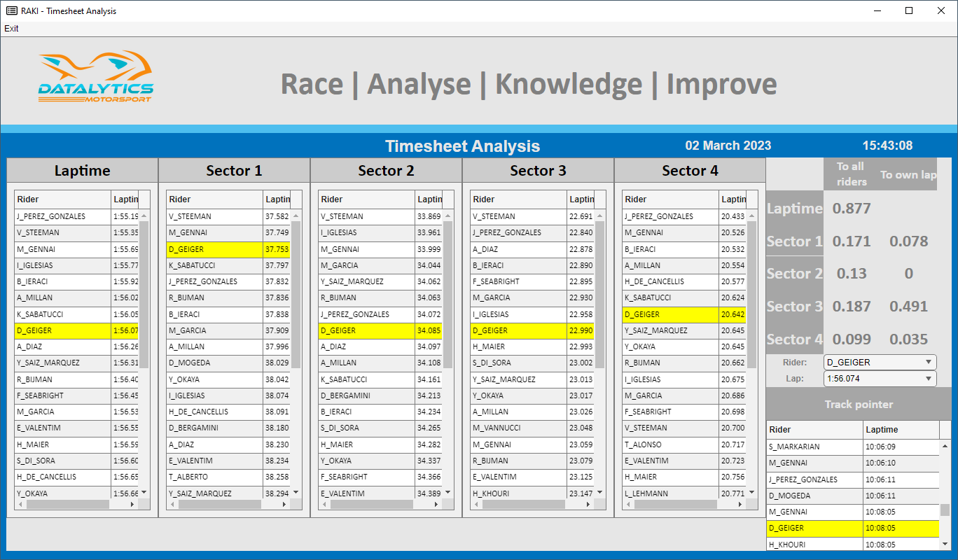Open the Rider dropdown showing D_GEIGER

tap(880, 363)
